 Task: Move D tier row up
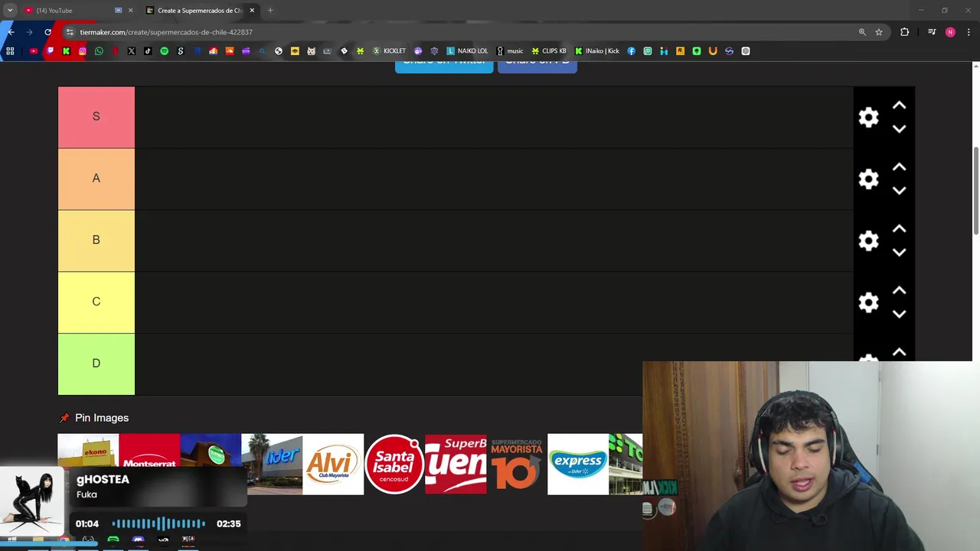pos(900,352)
